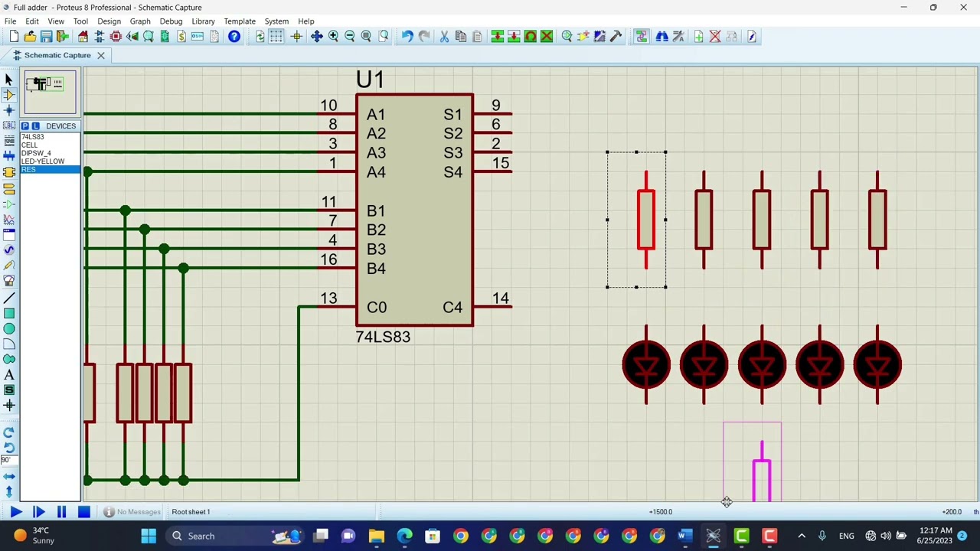Open the Library menu
Screen dimensions: 980x551
pyautogui.click(x=203, y=21)
